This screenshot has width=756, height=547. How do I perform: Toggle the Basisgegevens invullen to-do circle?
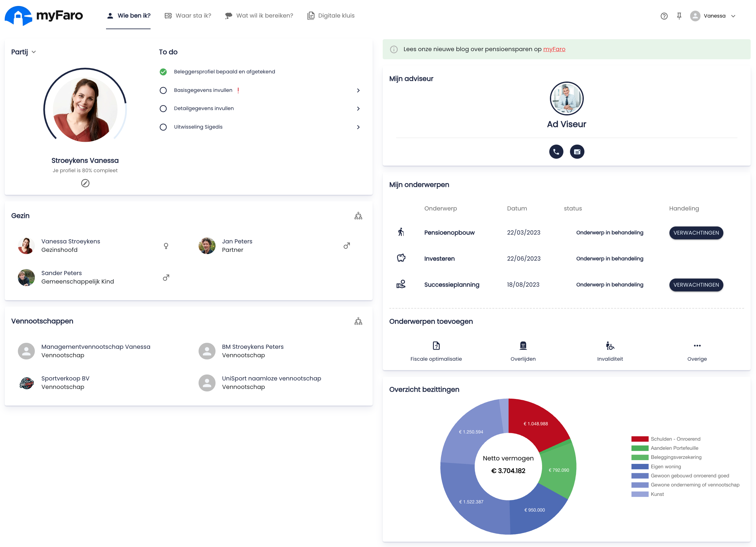pos(163,90)
